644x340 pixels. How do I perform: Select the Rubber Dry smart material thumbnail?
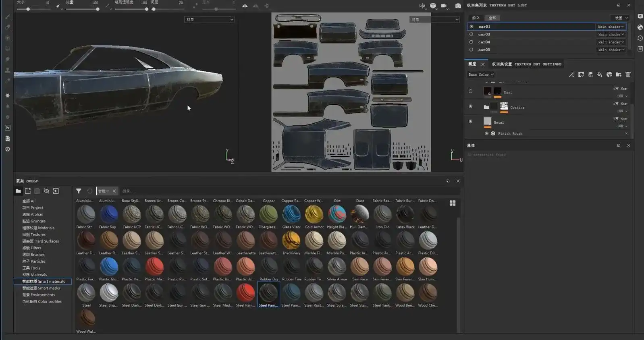(x=268, y=267)
